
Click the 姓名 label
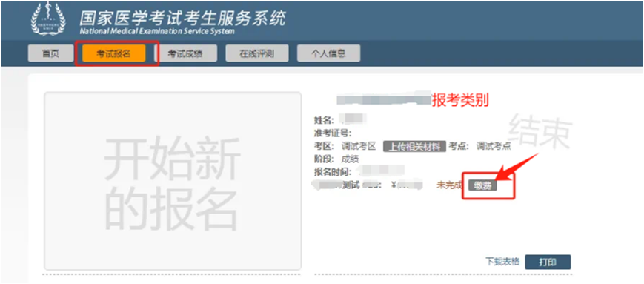pyautogui.click(x=325, y=120)
